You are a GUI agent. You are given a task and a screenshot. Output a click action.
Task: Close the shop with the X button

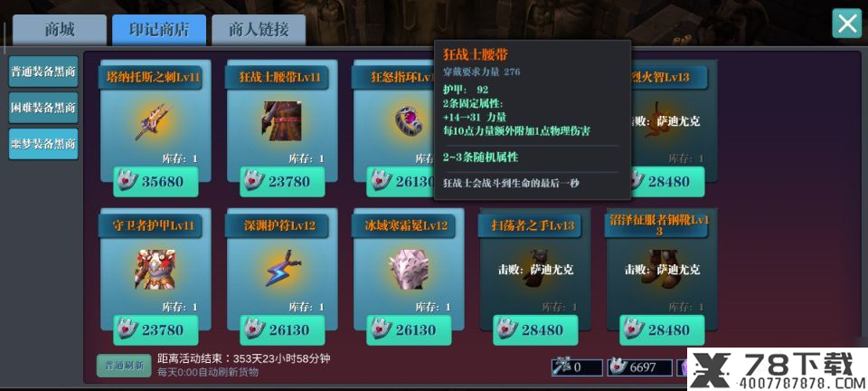point(847,24)
